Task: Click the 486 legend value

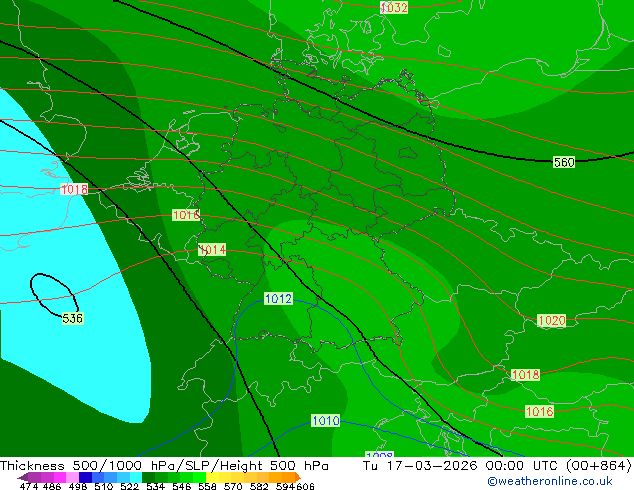Action: pyautogui.click(x=52, y=486)
